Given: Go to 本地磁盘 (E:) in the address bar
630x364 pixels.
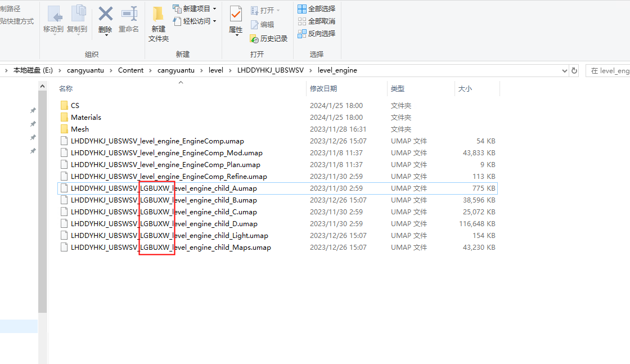Looking at the screenshot, I should pos(33,70).
